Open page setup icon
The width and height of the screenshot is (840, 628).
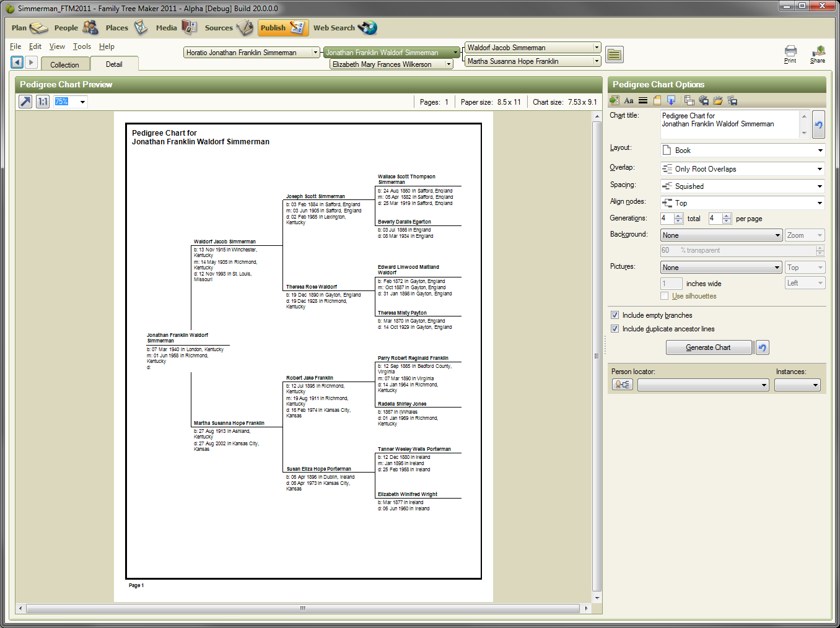(x=657, y=100)
